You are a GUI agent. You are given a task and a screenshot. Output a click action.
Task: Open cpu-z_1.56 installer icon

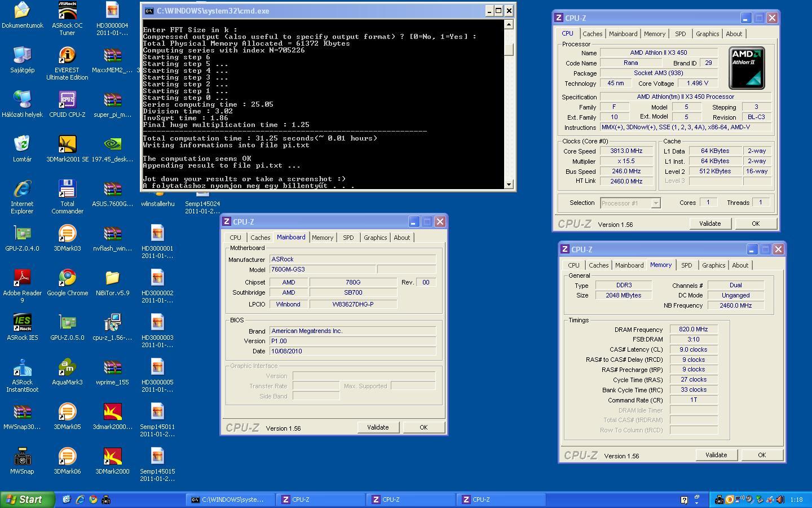(112, 327)
